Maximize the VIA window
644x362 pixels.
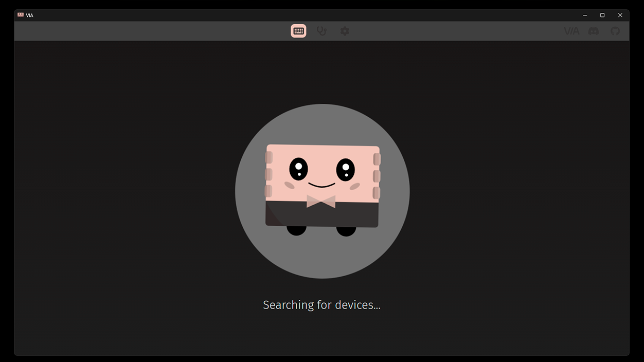point(602,15)
